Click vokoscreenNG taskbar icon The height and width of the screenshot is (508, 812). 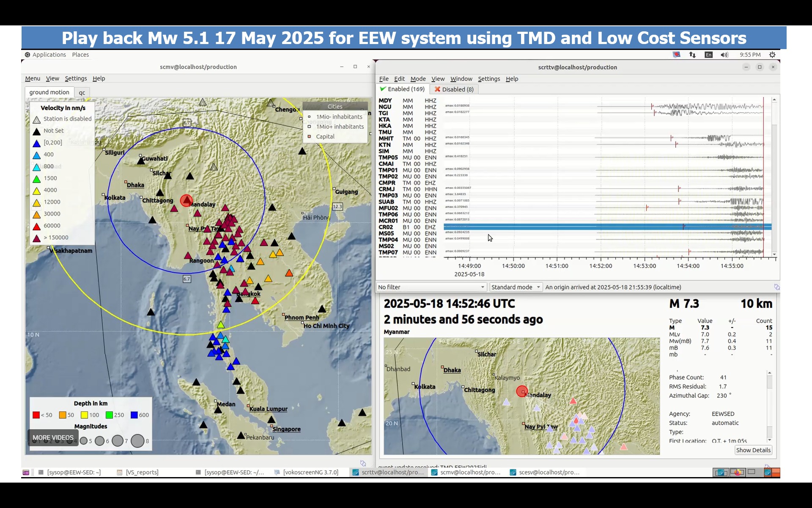pyautogui.click(x=277, y=472)
